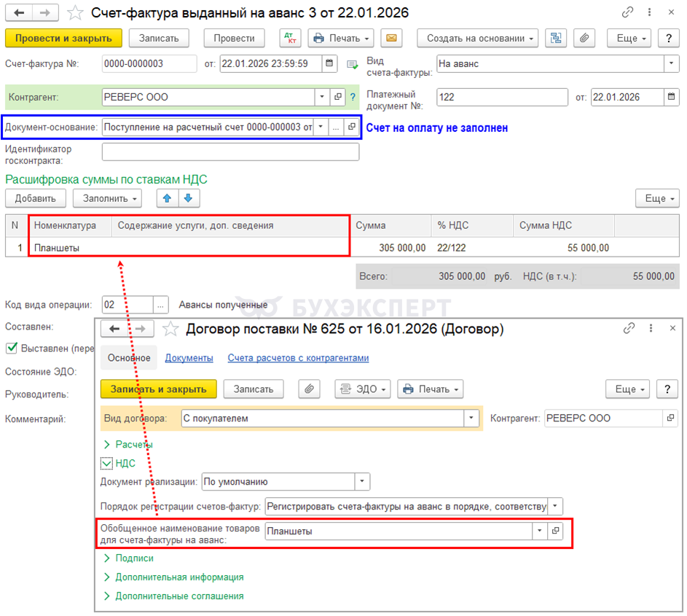Open Еще menu above VAT table

pyautogui.click(x=657, y=198)
